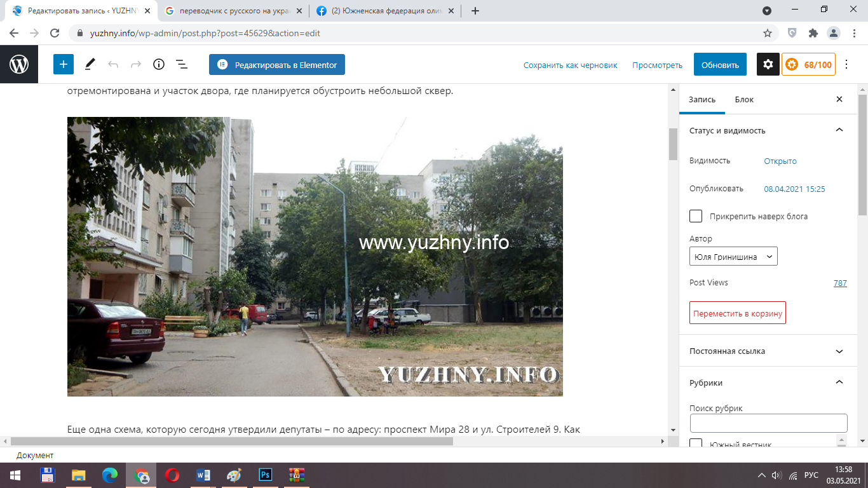Go forward in the browser

pos(34,32)
